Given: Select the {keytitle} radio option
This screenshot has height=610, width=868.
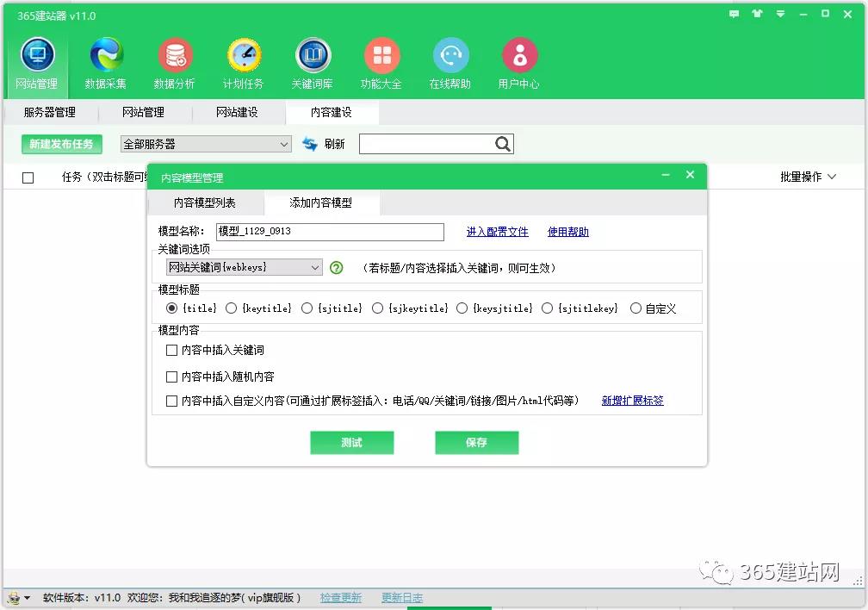Looking at the screenshot, I should pos(232,308).
